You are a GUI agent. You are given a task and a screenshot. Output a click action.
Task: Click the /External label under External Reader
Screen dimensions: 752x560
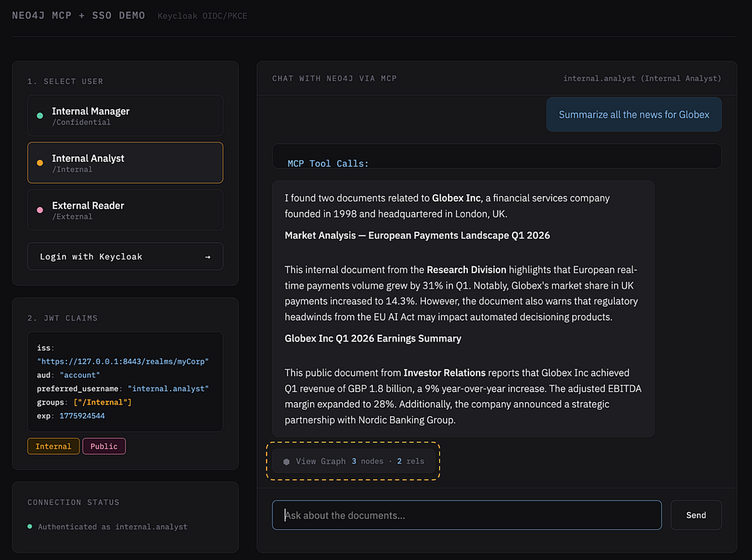[x=72, y=217]
